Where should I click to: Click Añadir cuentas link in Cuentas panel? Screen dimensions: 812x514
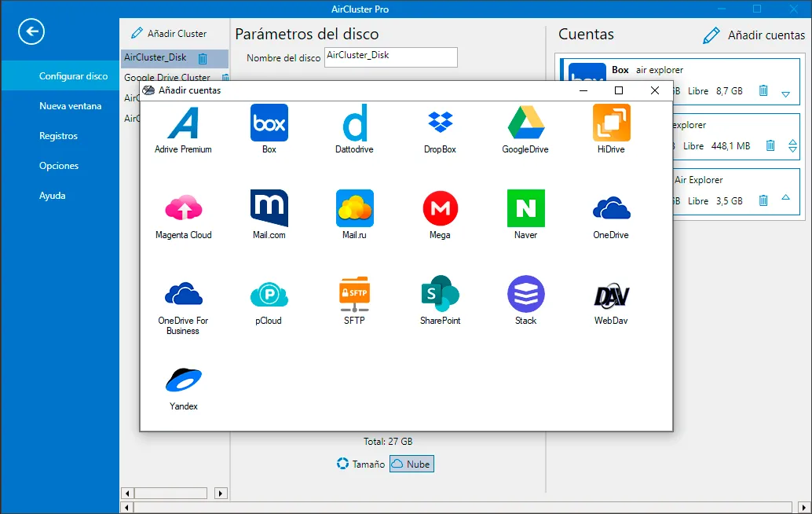point(754,35)
